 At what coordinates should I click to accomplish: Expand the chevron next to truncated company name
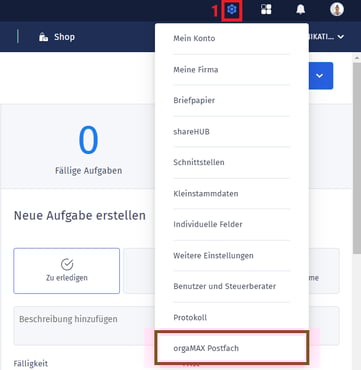click(x=341, y=37)
